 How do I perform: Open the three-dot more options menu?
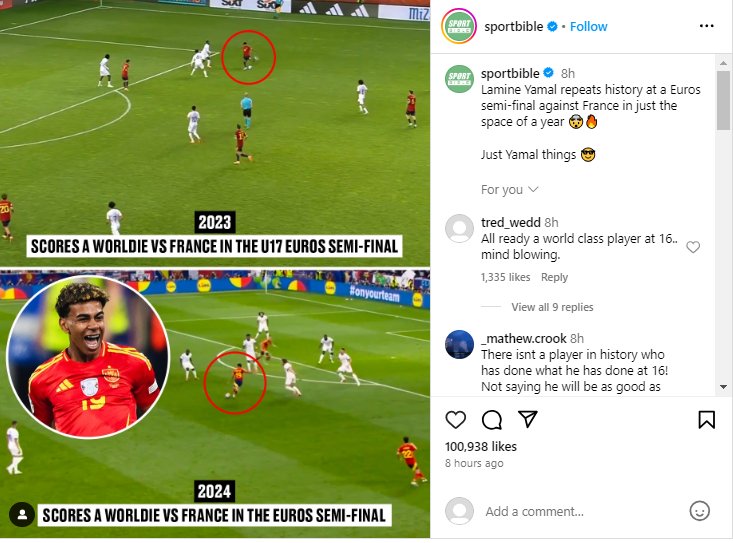706,26
